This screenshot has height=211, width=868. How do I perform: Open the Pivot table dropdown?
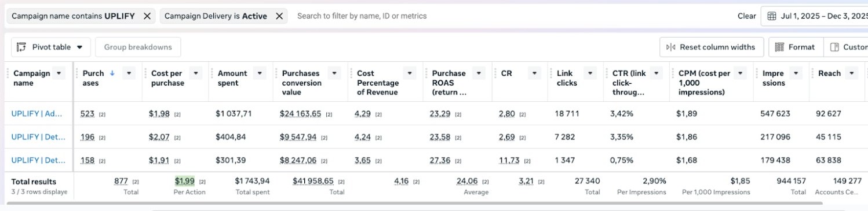(x=51, y=47)
